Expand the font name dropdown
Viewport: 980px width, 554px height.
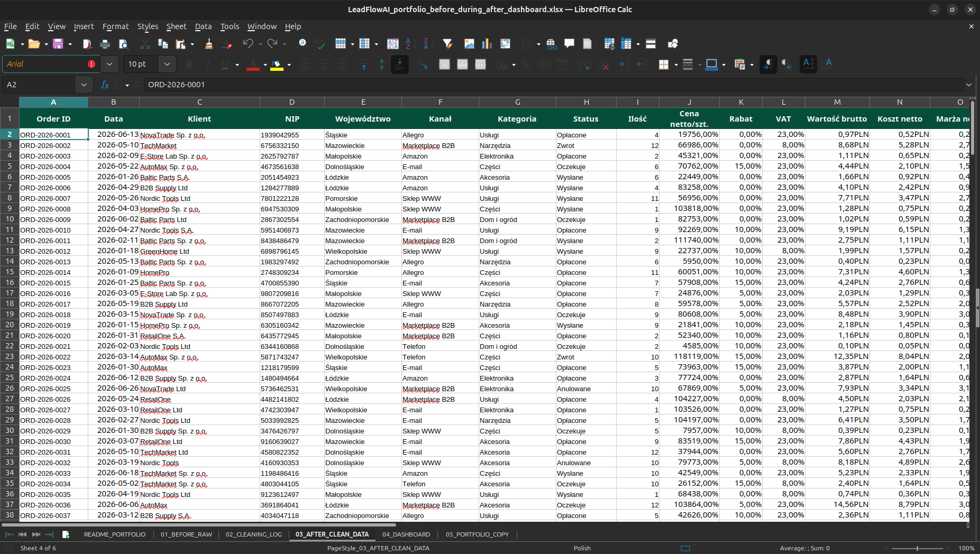click(x=109, y=64)
